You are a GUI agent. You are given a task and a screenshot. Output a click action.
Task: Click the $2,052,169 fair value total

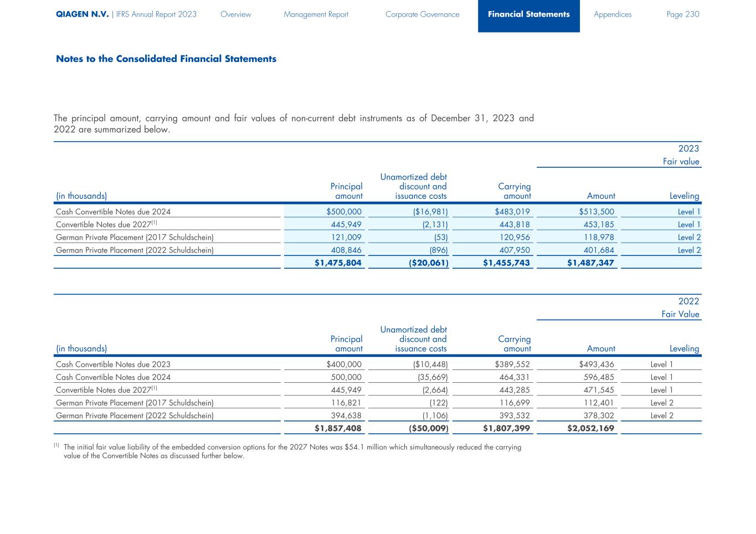pyautogui.click(x=590, y=428)
